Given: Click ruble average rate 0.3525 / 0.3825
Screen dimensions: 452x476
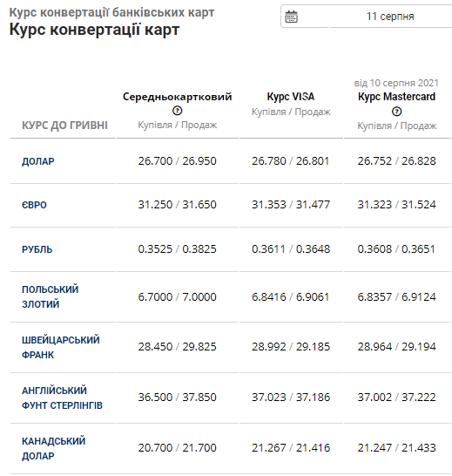Looking at the screenshot, I should [177, 249].
